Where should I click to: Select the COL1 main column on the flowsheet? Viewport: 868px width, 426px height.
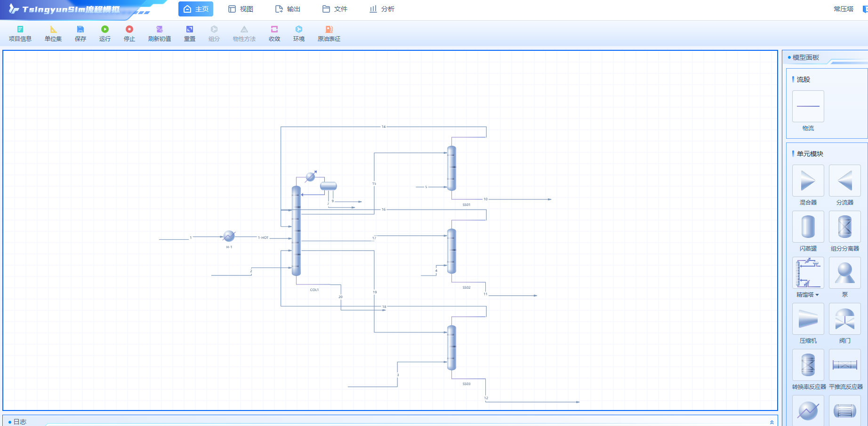tap(296, 231)
